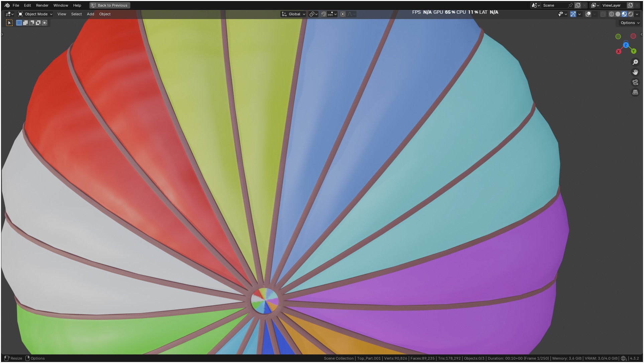This screenshot has width=644, height=363.
Task: Choose Subtract Selection mode icon
Action: point(32,23)
